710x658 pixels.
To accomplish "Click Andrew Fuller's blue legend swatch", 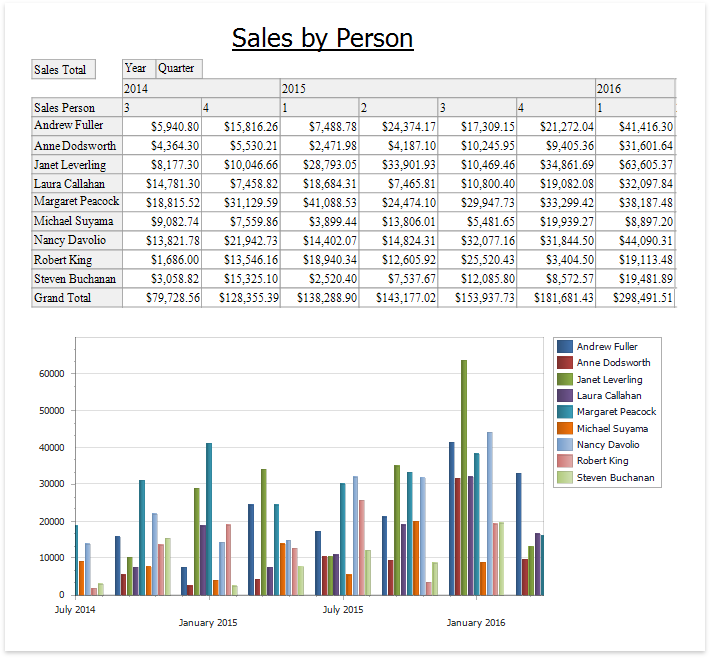I will (x=565, y=346).
